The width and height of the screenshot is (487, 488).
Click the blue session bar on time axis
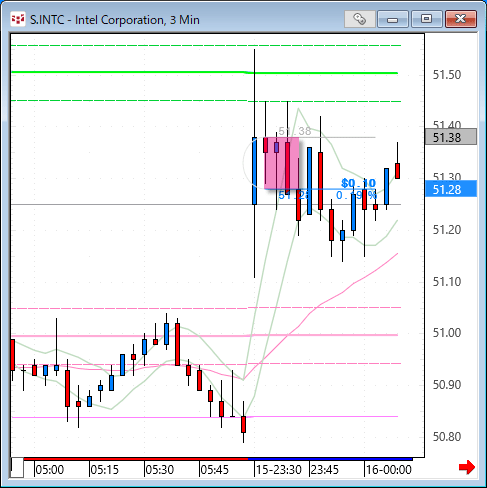(331, 459)
